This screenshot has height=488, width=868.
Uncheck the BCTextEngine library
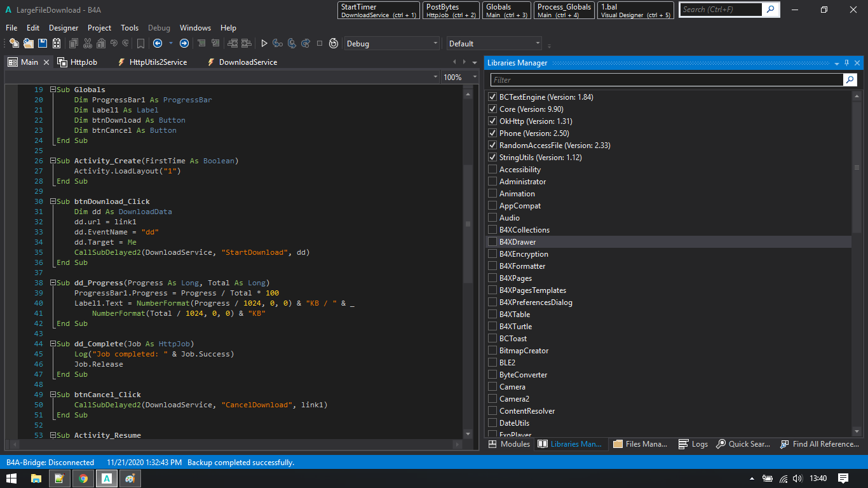click(492, 97)
